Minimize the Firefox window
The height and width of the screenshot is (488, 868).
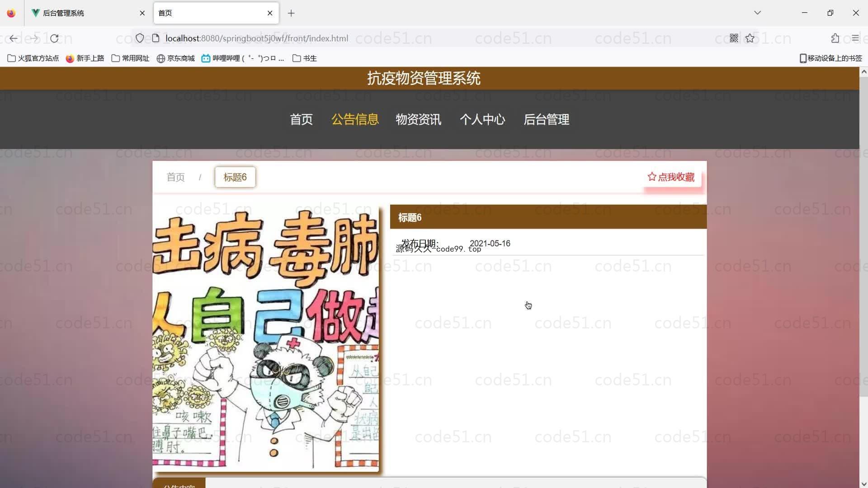(x=804, y=13)
